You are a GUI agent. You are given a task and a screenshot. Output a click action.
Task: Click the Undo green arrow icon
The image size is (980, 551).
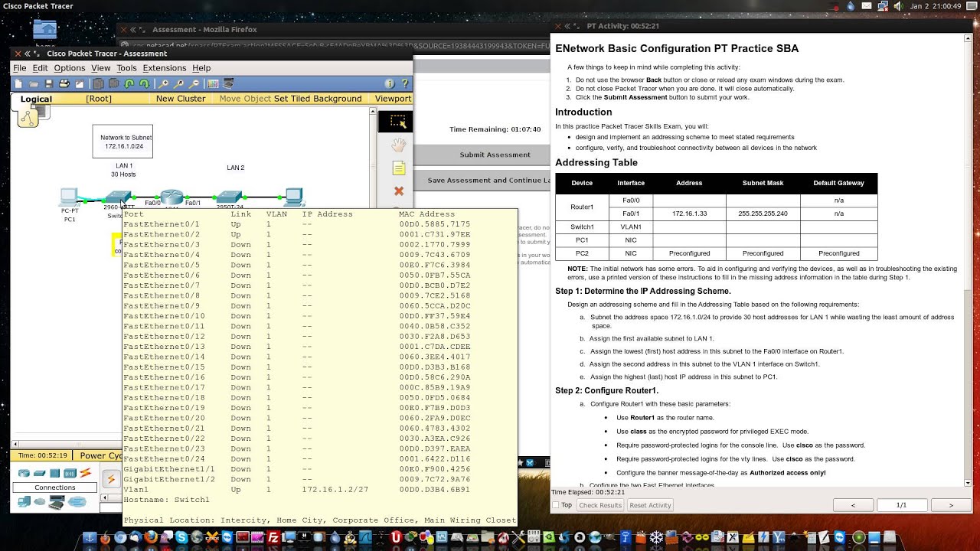pos(129,83)
